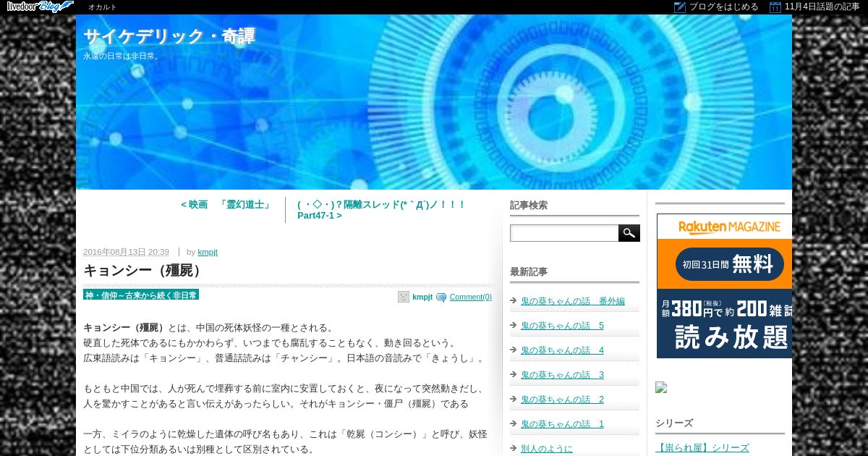This screenshot has height=456, width=868.
Task: Open recent post 鬼の葵ちゃんの話 1
Action: click(562, 424)
